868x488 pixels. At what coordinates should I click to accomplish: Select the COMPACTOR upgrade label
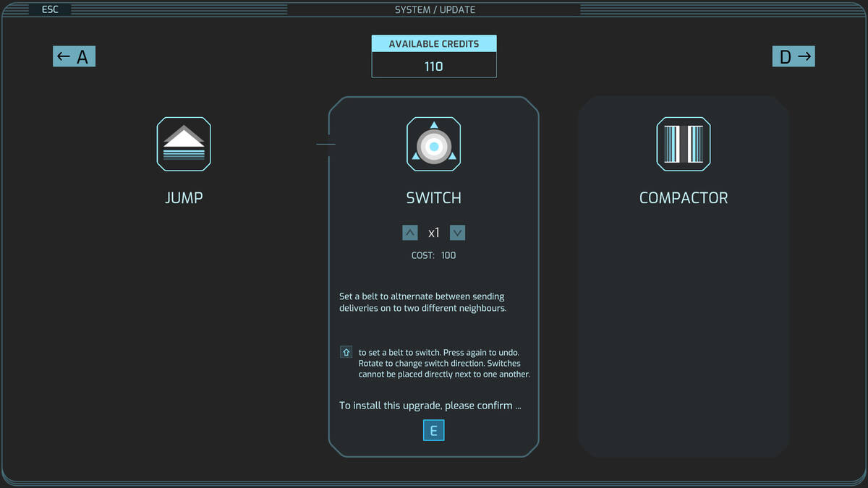click(x=684, y=197)
